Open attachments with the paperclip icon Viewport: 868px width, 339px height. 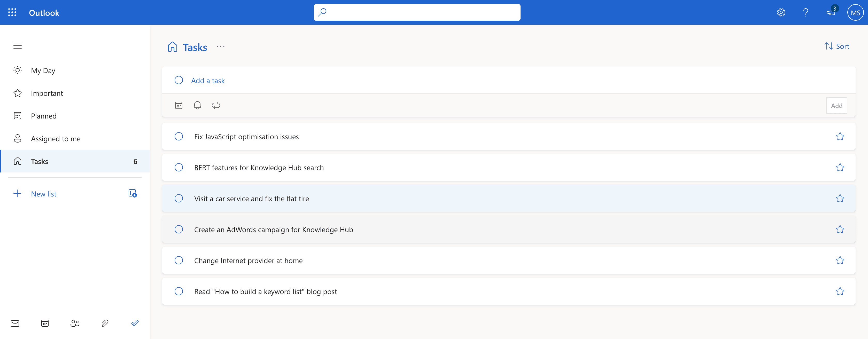105,323
